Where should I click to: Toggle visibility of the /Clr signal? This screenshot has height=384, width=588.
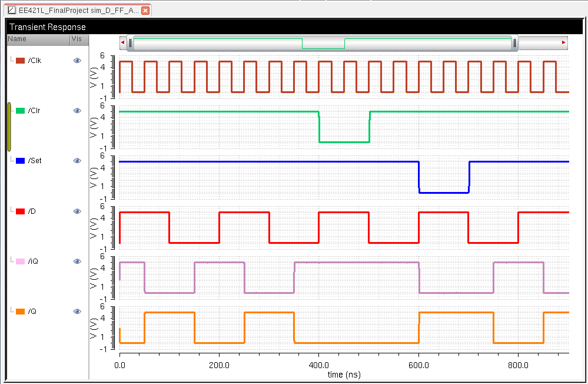pos(77,111)
